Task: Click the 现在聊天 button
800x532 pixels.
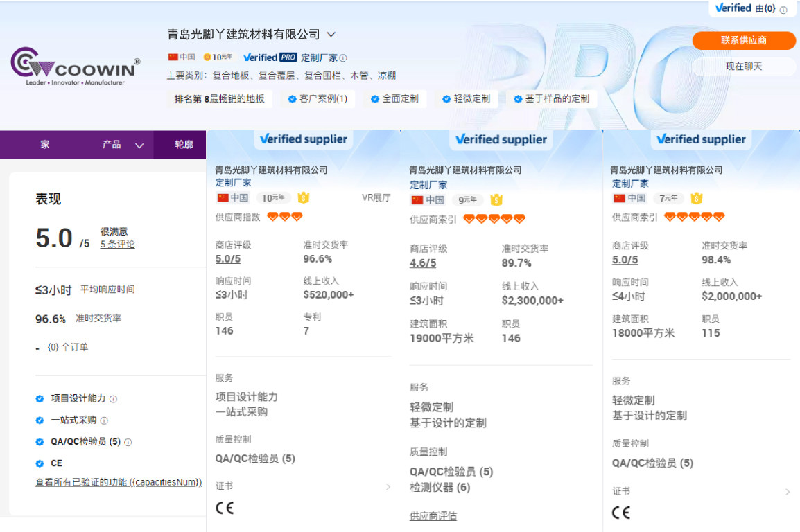Action: [743, 66]
